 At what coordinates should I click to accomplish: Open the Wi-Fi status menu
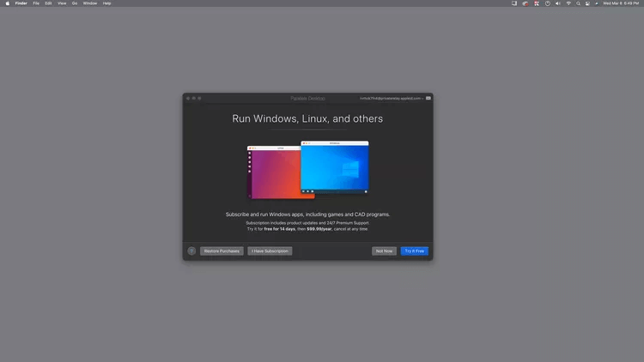pos(568,3)
